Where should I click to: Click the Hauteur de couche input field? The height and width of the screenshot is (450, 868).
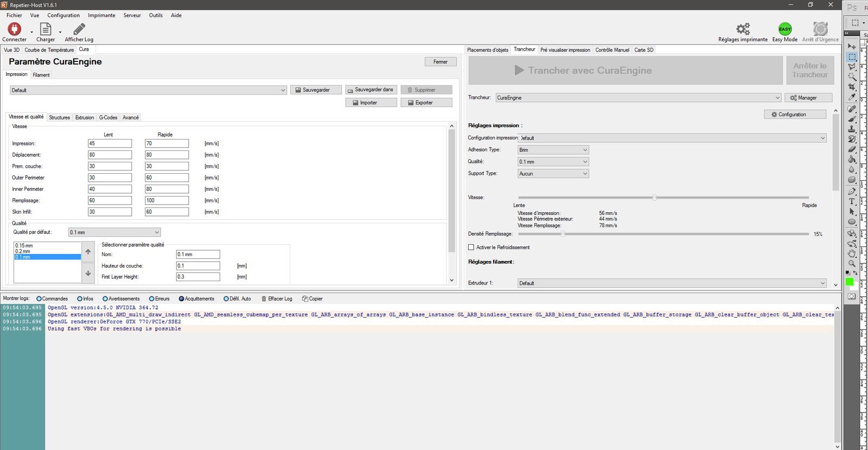(198, 266)
